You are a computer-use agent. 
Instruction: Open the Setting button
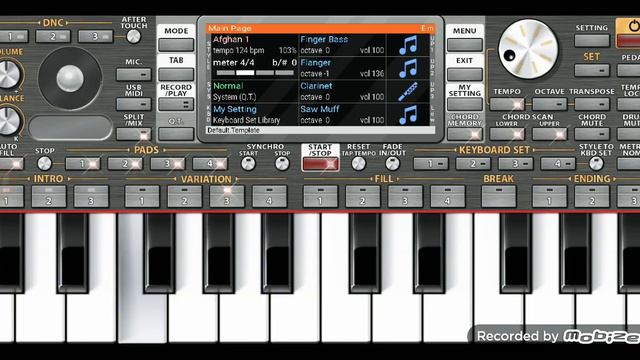click(x=592, y=41)
